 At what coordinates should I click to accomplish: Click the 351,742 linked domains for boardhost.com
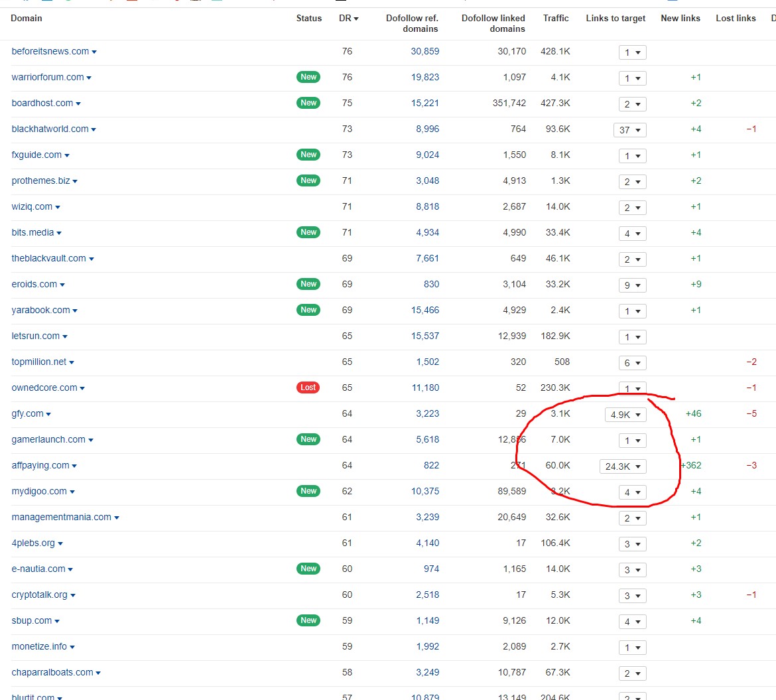(509, 103)
